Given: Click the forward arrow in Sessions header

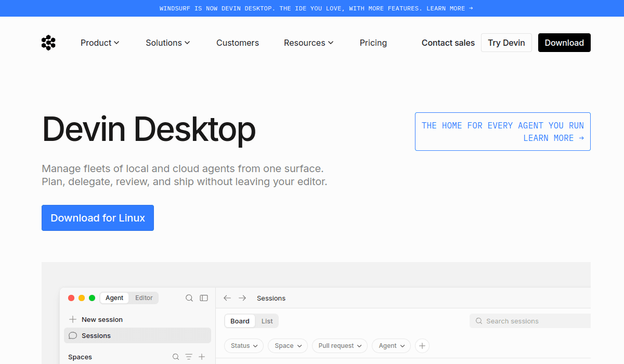Looking at the screenshot, I should click(242, 298).
